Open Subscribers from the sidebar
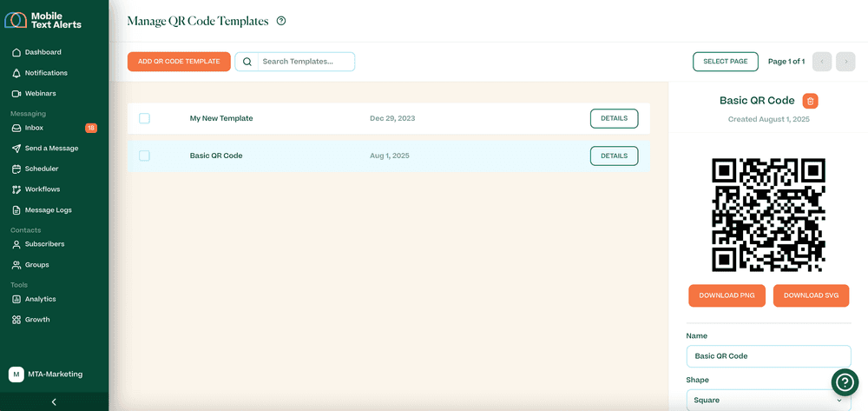Screen dimensions: 868x411 point(44,244)
